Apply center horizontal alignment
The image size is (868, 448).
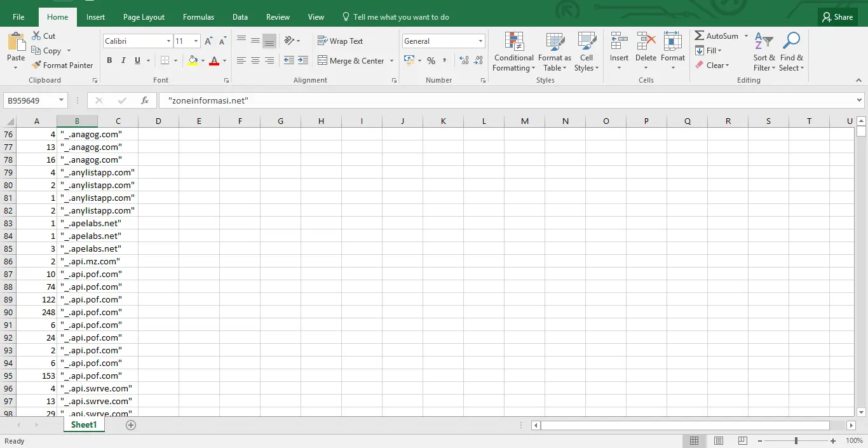pos(255,60)
